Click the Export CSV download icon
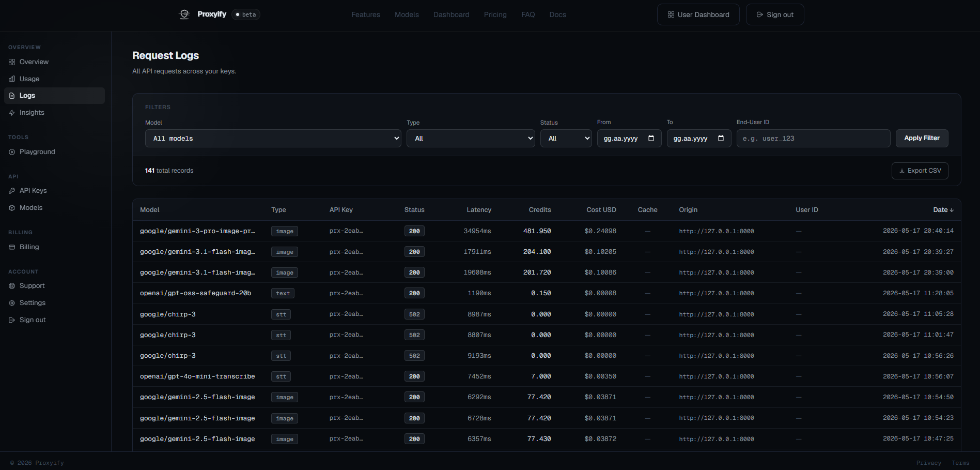Image resolution: width=980 pixels, height=470 pixels. pyautogui.click(x=902, y=171)
